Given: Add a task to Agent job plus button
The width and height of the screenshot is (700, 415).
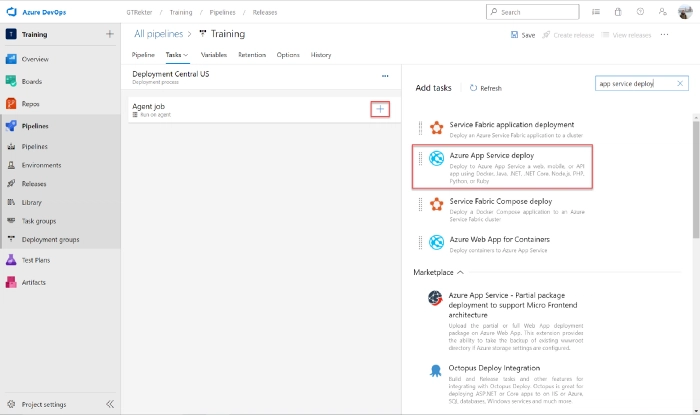Looking at the screenshot, I should pyautogui.click(x=380, y=109).
